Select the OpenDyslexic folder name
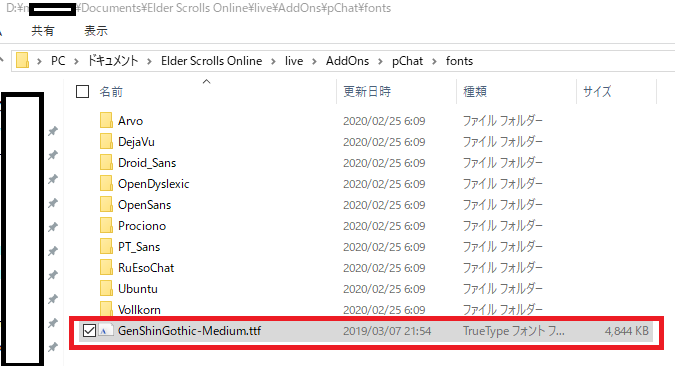This screenshot has height=366, width=675. coord(154,184)
